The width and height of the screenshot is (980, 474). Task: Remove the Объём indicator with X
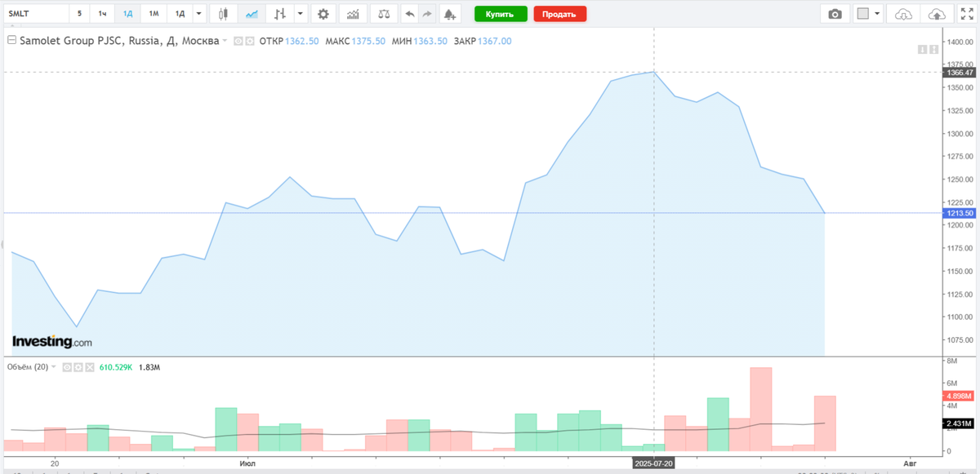point(89,367)
